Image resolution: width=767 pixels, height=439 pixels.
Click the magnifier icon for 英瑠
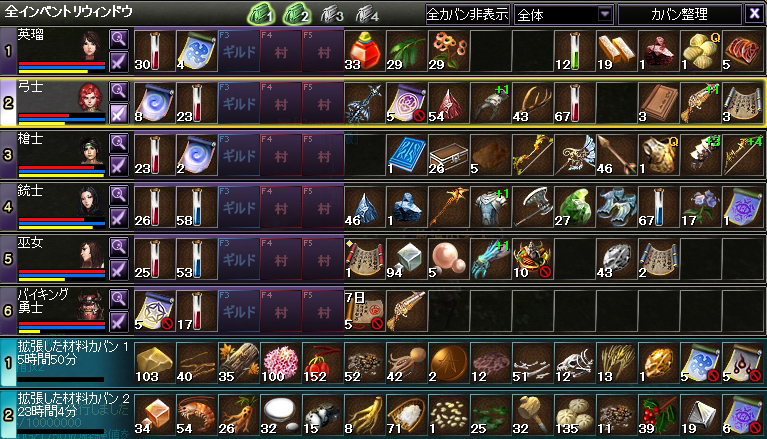tap(119, 39)
